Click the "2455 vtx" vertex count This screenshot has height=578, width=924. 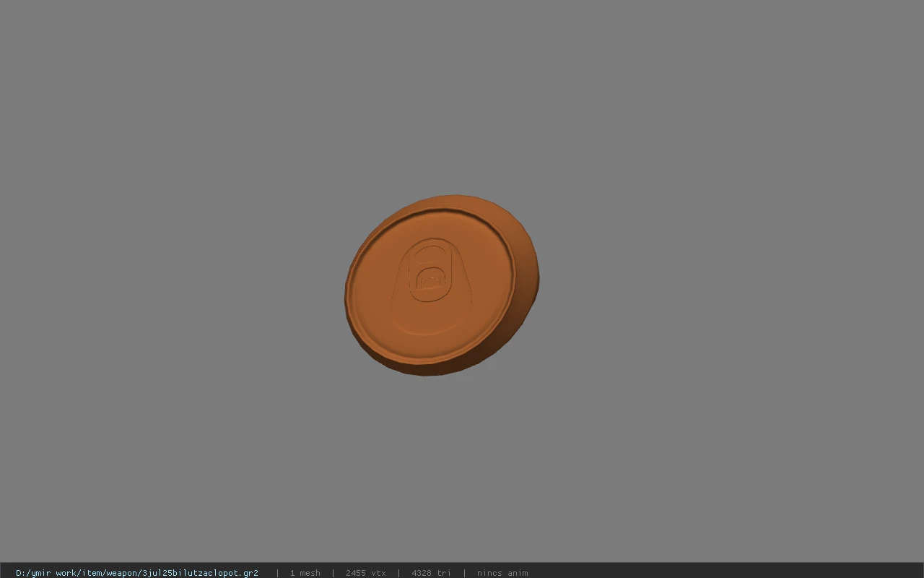tap(365, 573)
